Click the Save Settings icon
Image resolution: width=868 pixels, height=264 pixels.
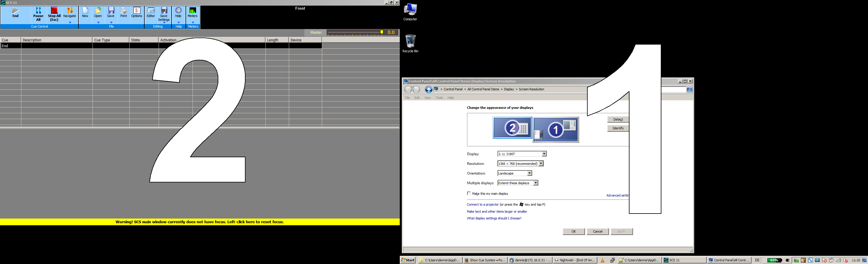[164, 14]
